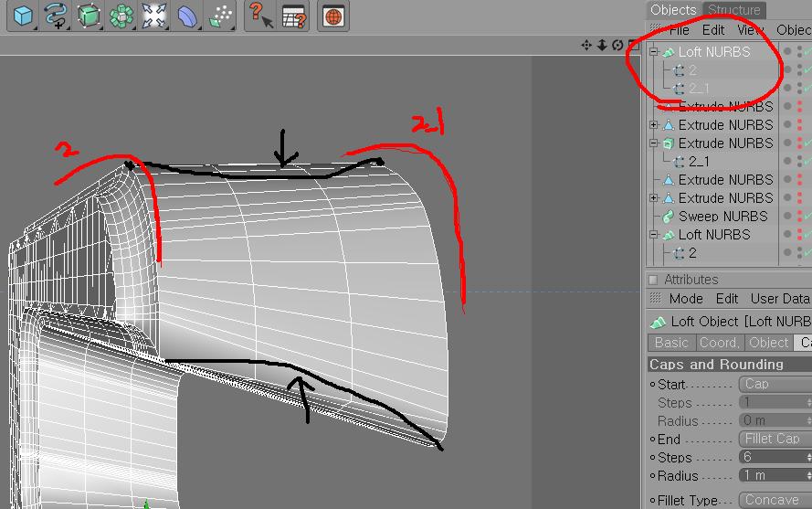Image resolution: width=812 pixels, height=509 pixels.
Task: Open the particle emitter toolbar icon
Action: click(220, 16)
